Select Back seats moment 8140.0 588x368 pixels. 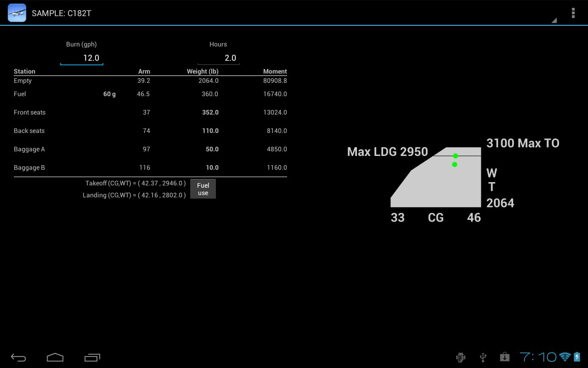(277, 131)
